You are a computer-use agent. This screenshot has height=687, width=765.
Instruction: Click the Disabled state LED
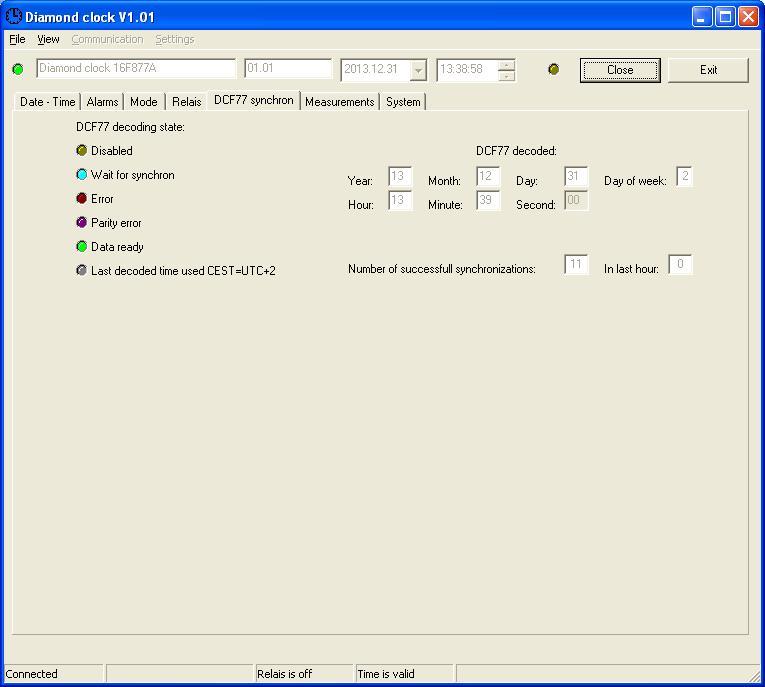pyautogui.click(x=81, y=150)
